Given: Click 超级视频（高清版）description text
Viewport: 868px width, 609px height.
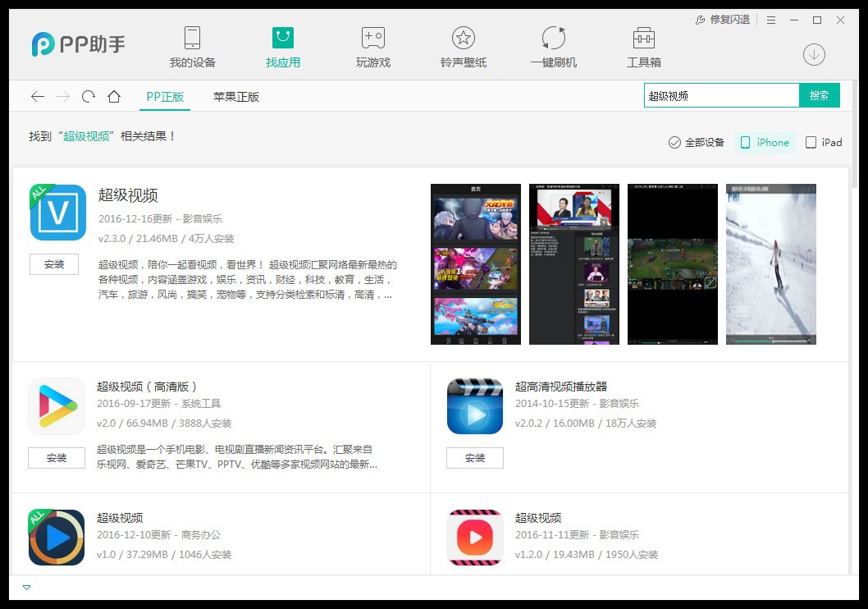Looking at the screenshot, I should pyautogui.click(x=237, y=456).
